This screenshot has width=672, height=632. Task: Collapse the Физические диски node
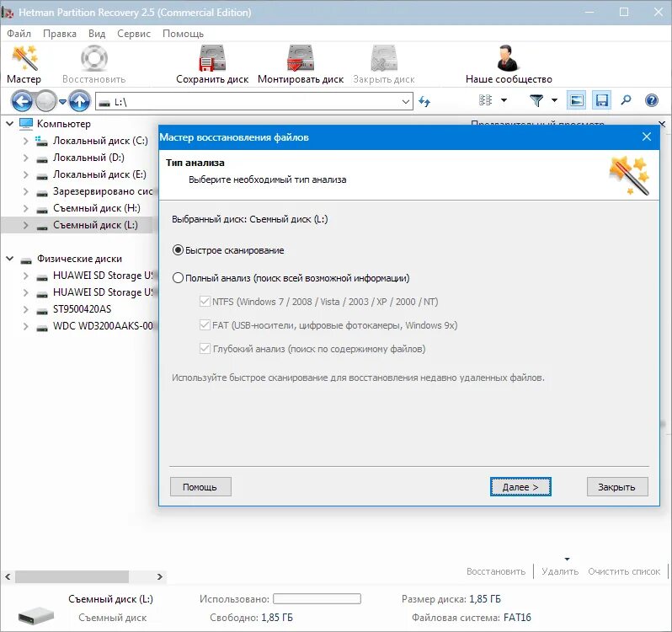tap(9, 259)
